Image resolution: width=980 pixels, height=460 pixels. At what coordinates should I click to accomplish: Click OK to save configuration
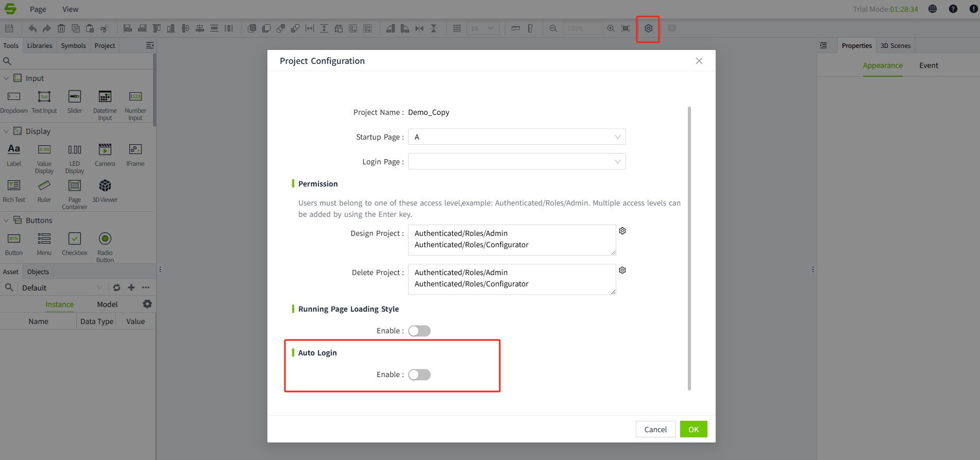point(693,429)
